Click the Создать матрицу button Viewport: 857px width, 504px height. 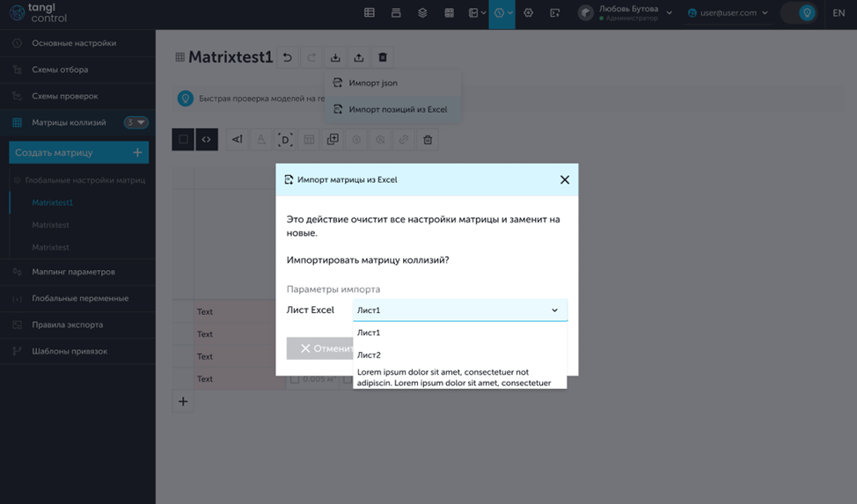pyautogui.click(x=78, y=153)
